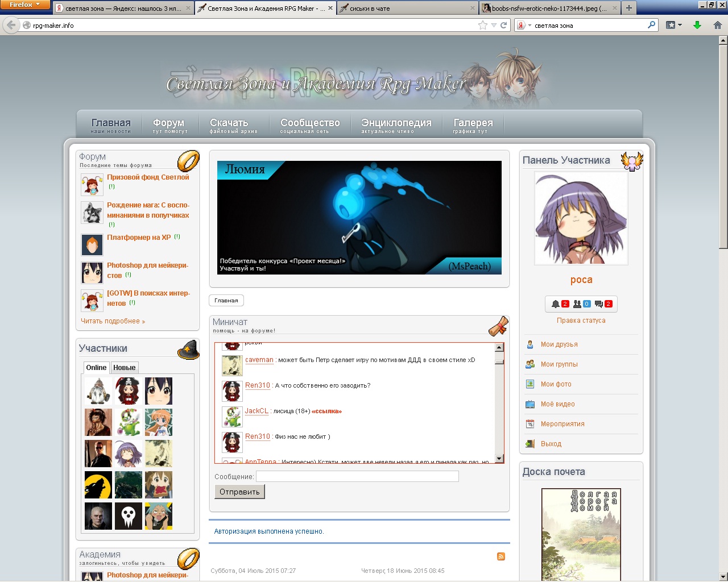Click the caveman username in chat
This screenshot has height=582, width=728.
point(259,360)
